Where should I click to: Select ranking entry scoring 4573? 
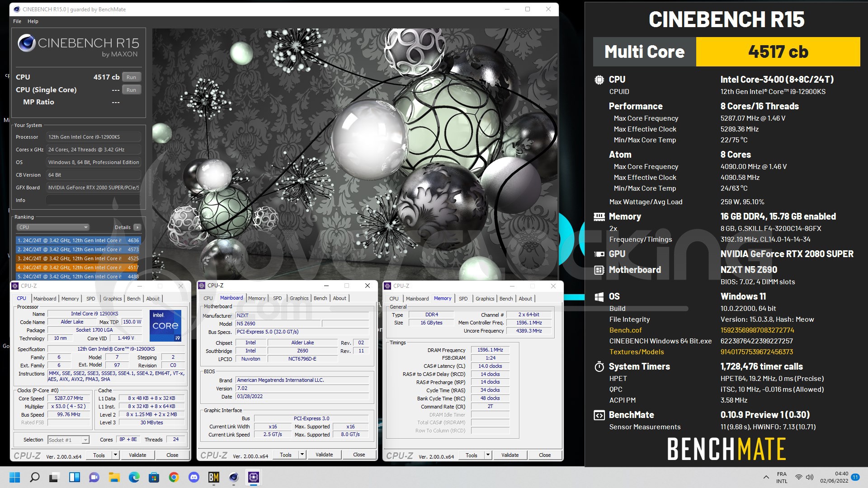pyautogui.click(x=78, y=249)
